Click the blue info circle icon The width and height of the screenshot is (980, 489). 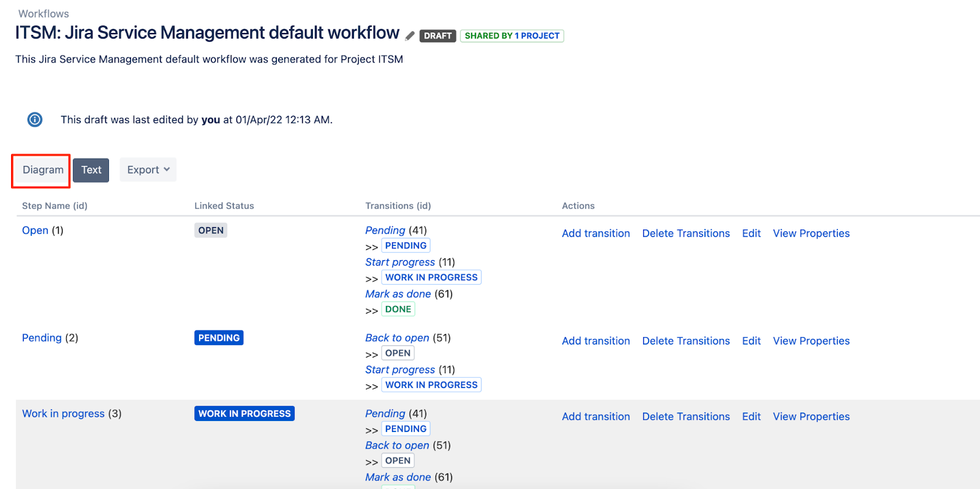[x=35, y=119]
